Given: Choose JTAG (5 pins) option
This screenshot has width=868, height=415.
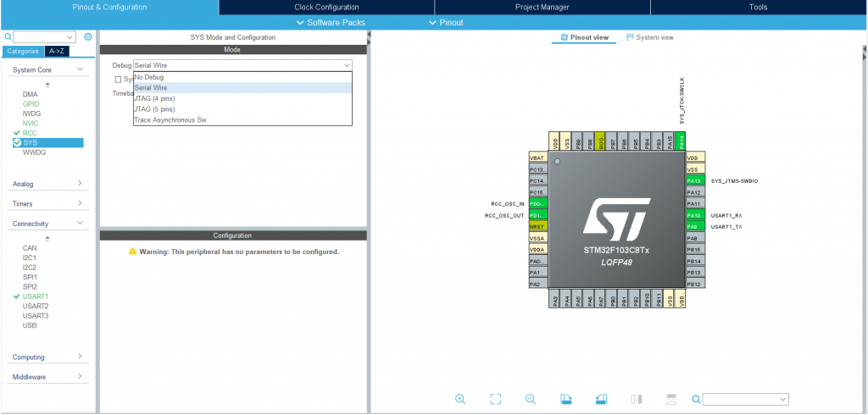Looking at the screenshot, I should pyautogui.click(x=242, y=109).
